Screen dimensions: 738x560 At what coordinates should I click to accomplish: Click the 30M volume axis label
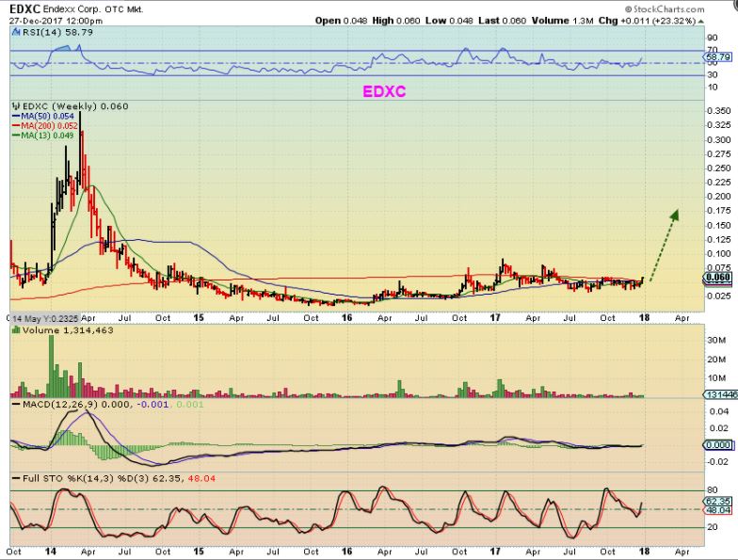[x=715, y=341]
